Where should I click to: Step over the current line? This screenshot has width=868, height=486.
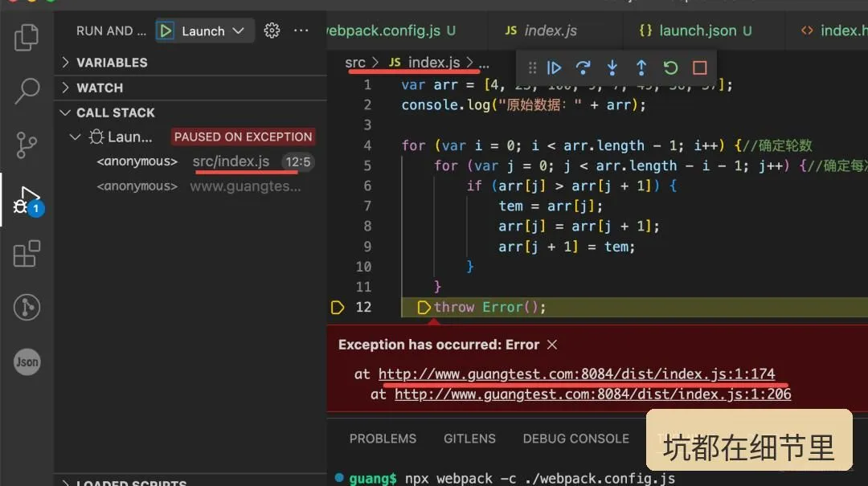[x=583, y=67]
